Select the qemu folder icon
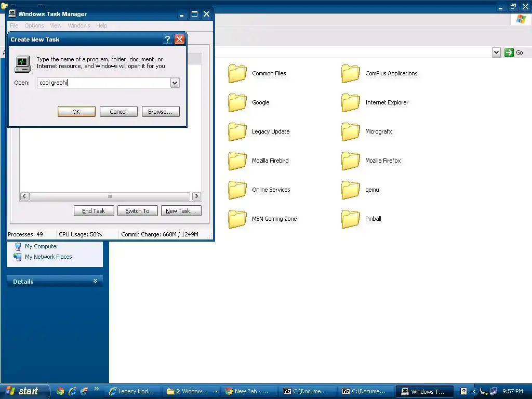 (x=351, y=190)
